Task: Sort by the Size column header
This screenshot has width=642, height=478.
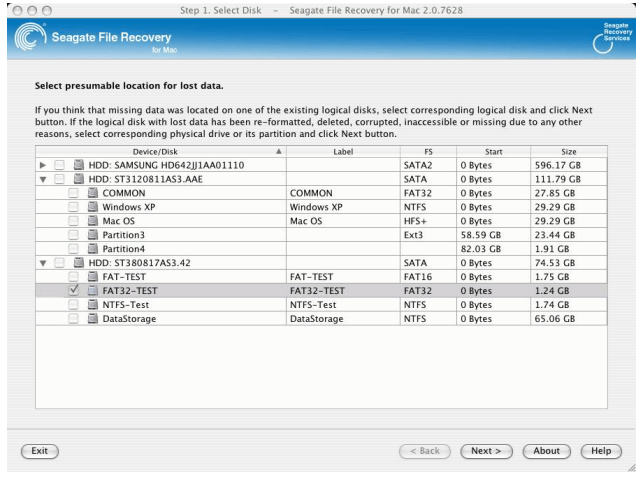Action: pyautogui.click(x=569, y=152)
